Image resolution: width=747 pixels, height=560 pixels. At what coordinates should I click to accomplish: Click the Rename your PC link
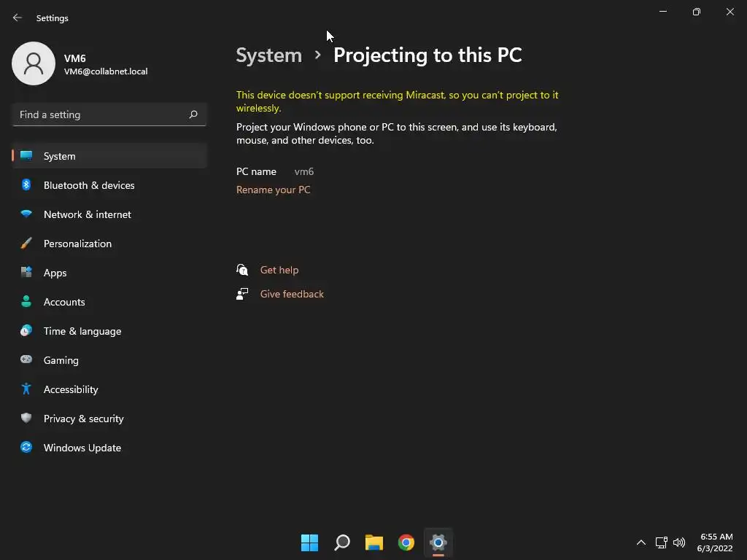tap(273, 190)
